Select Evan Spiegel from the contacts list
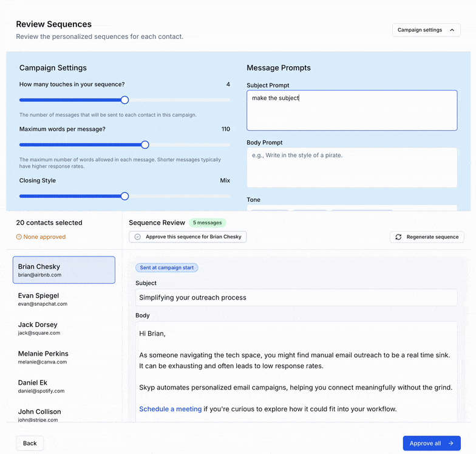Image resolution: width=476 pixels, height=454 pixels. [64, 299]
